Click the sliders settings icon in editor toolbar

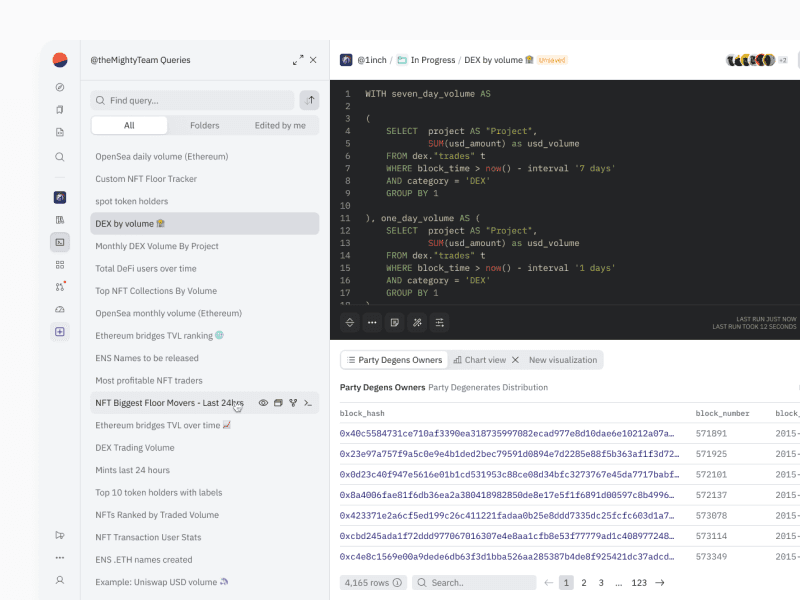click(440, 322)
